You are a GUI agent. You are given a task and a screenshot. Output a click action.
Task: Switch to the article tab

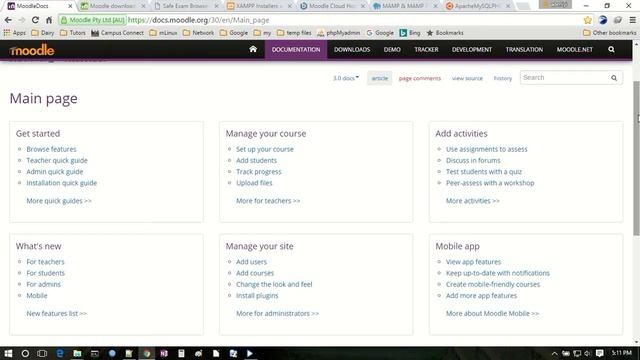coord(380,78)
